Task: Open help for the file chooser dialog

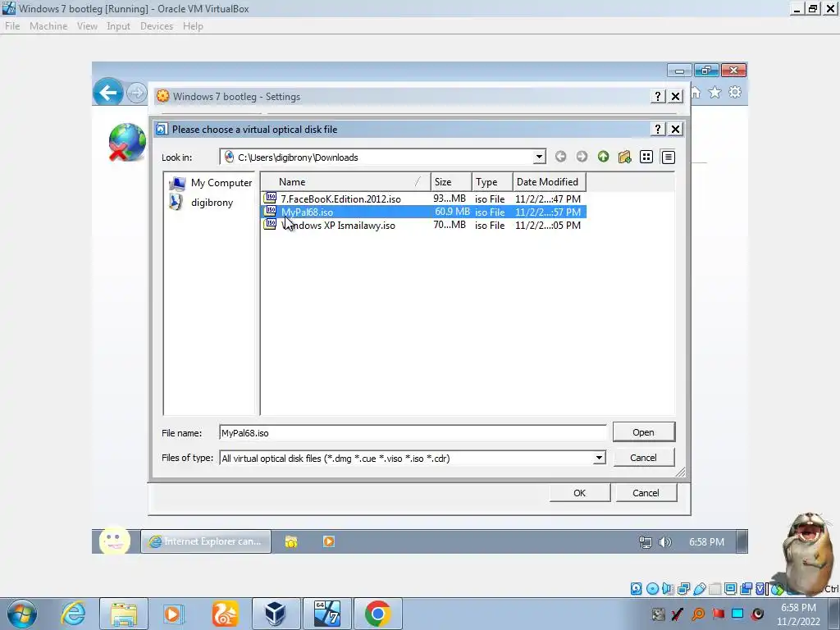Action: click(x=658, y=129)
